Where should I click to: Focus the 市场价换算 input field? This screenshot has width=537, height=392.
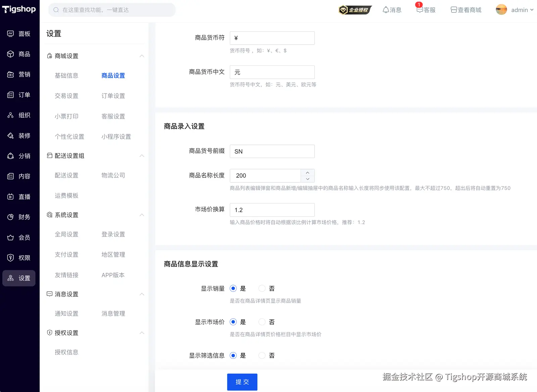272,210
